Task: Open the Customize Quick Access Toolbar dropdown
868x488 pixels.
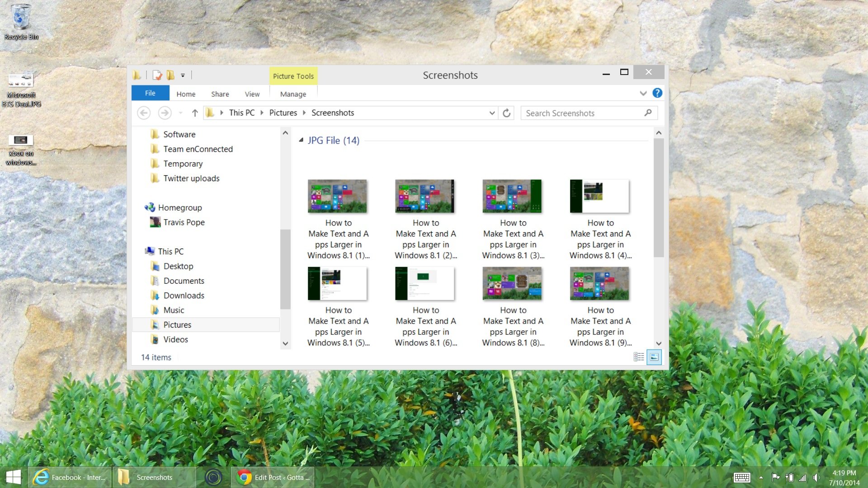Action: (183, 75)
